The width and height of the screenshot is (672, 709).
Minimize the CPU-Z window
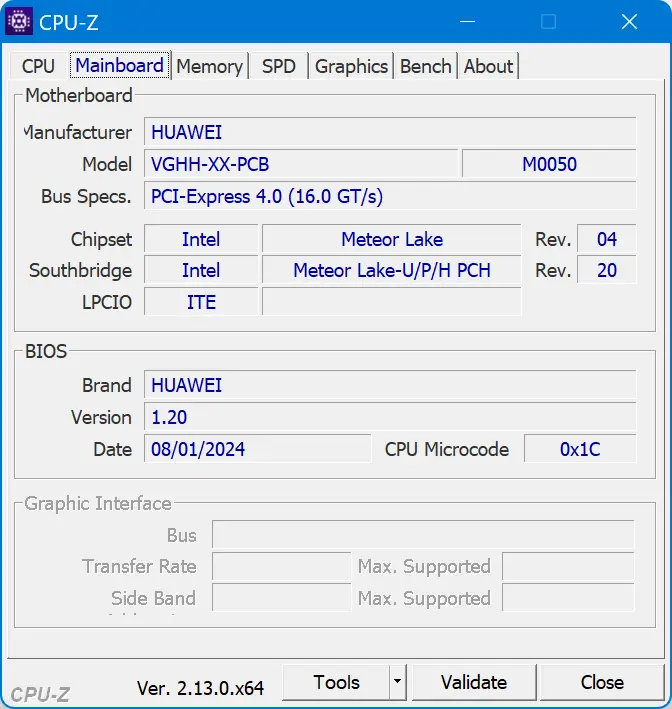[467, 21]
